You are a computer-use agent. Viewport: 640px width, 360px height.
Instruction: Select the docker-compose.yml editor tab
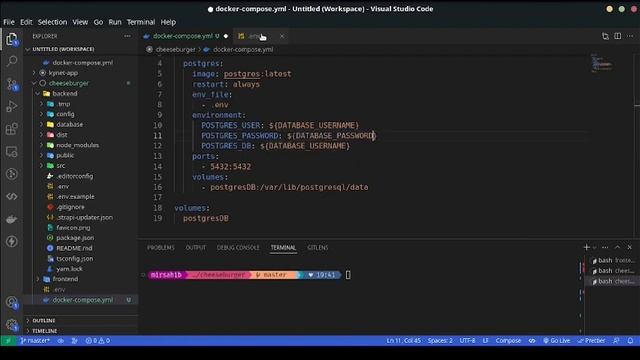186,36
